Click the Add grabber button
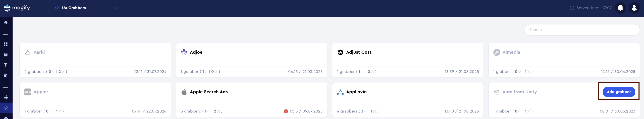Image resolution: width=644 pixels, height=119 pixels. [618, 92]
